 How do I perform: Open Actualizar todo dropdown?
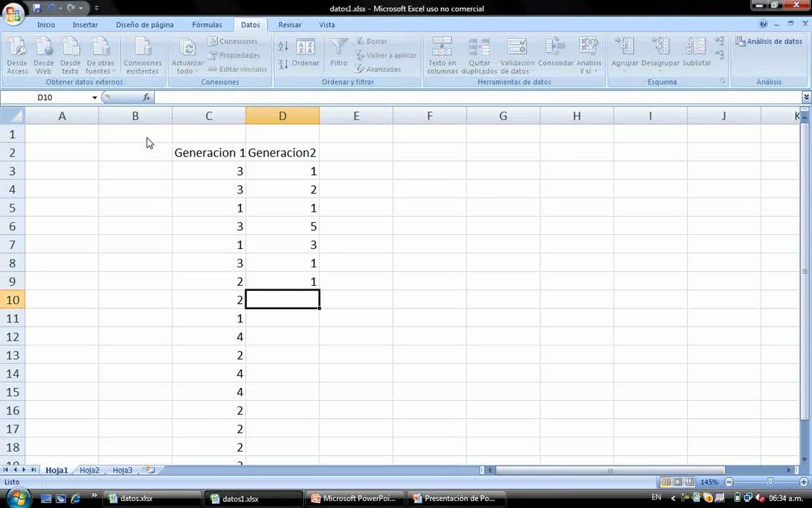point(187,55)
